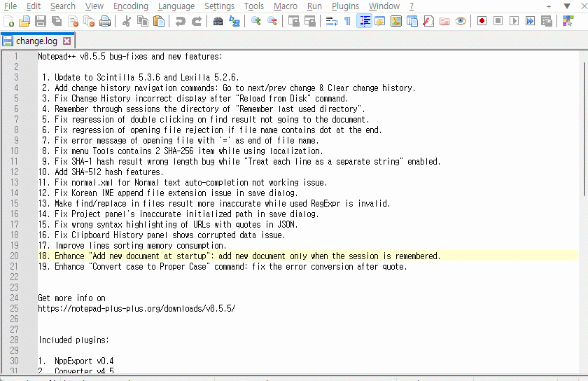Open the File menu

10,6
